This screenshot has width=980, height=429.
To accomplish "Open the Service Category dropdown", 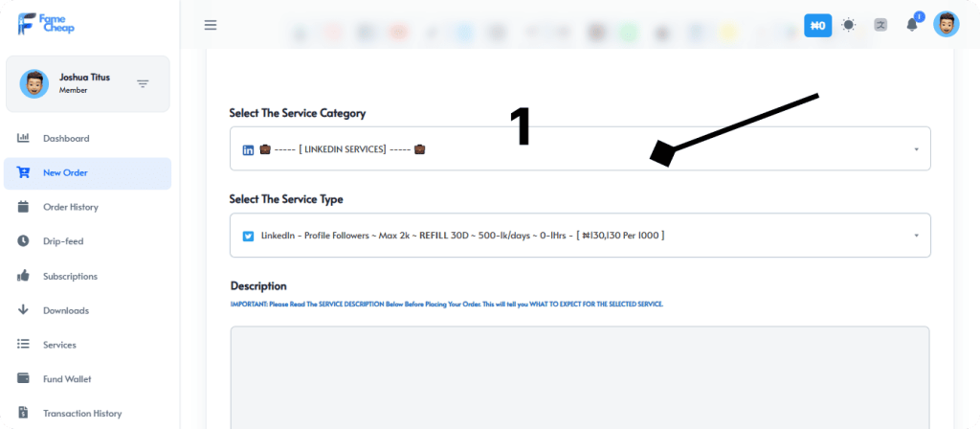I will 580,148.
